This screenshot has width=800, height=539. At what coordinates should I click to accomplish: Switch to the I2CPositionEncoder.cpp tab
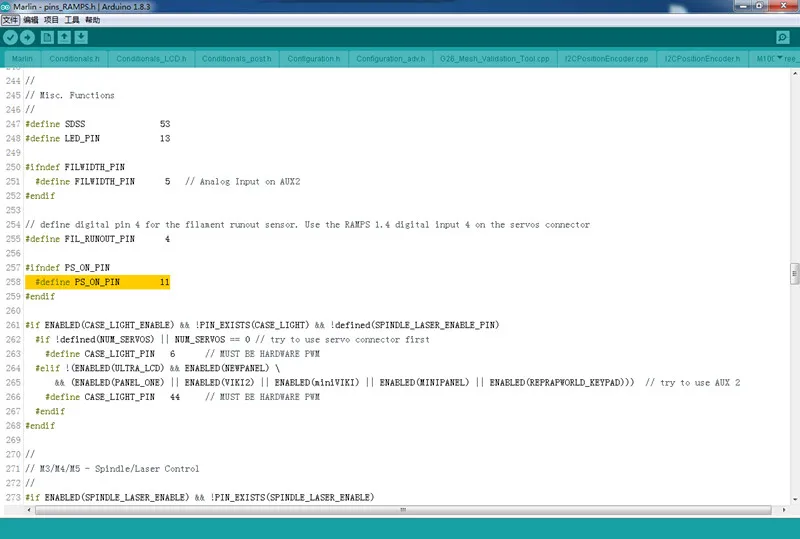click(x=607, y=59)
